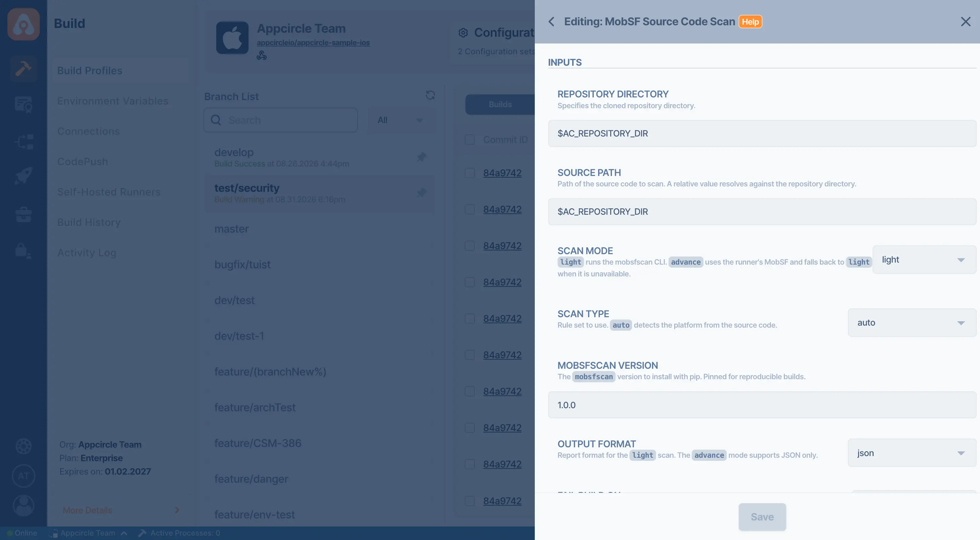Refresh the Branch List

(x=430, y=95)
